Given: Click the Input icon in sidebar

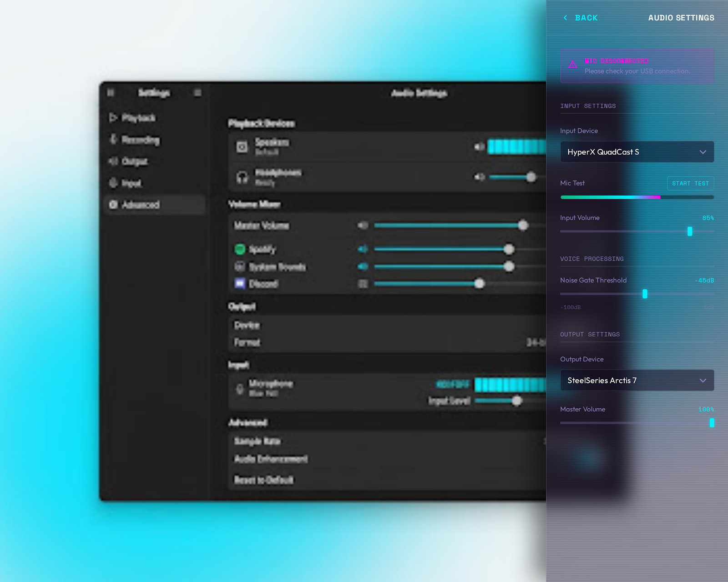Looking at the screenshot, I should tap(113, 183).
